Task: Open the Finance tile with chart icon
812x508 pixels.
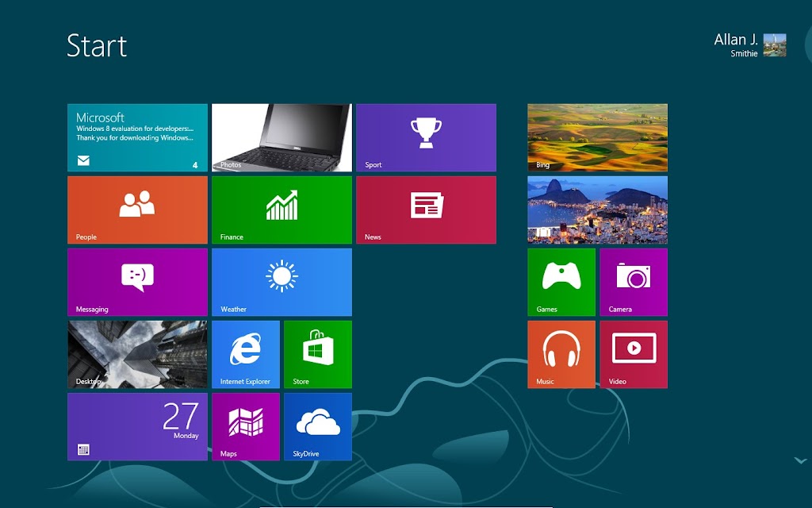Action: [x=282, y=210]
